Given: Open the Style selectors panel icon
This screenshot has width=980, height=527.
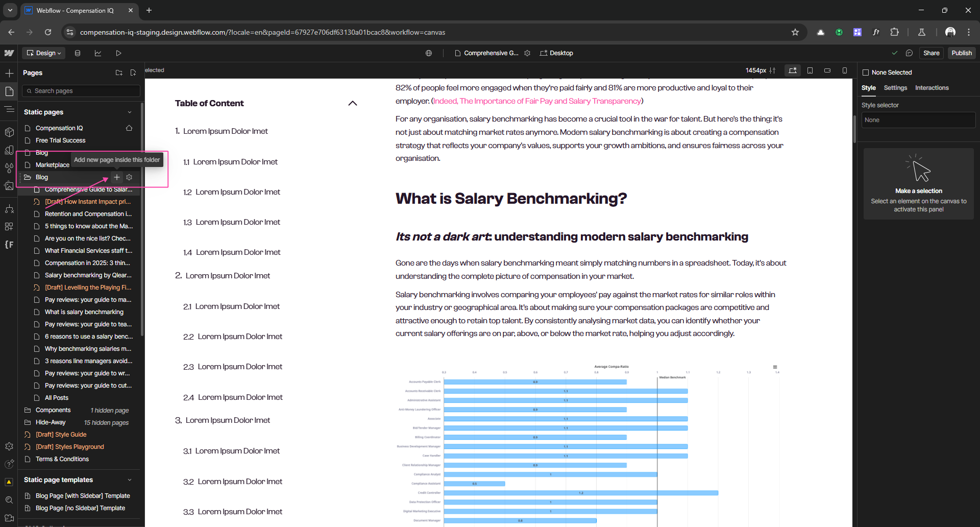Looking at the screenshot, I should (9, 150).
